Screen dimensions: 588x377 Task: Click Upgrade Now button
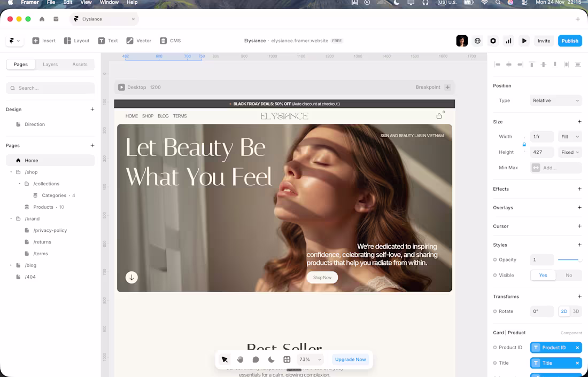[x=350, y=359]
